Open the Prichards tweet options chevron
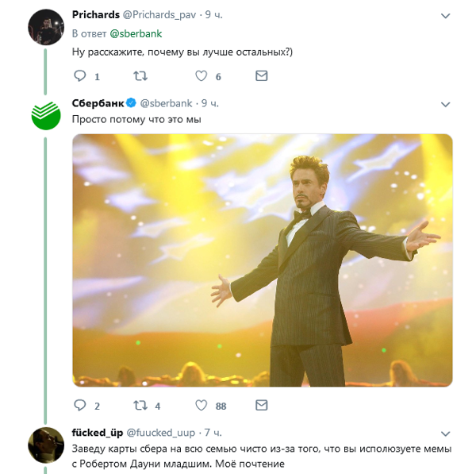The width and height of the screenshot is (476, 474). click(x=445, y=16)
